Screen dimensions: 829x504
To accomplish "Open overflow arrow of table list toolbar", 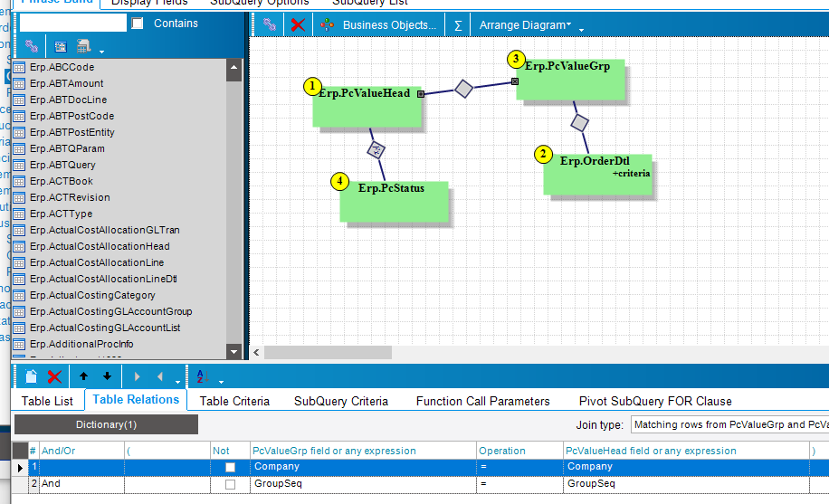I will tap(101, 52).
